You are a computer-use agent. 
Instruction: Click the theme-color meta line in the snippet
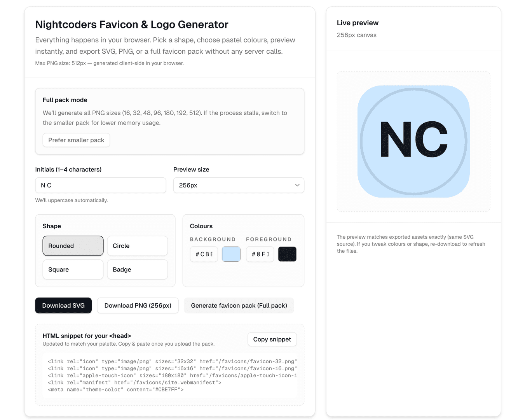pos(115,389)
